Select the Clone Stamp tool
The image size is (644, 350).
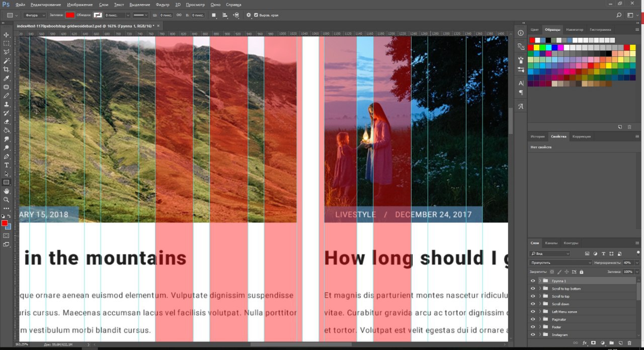[7, 104]
